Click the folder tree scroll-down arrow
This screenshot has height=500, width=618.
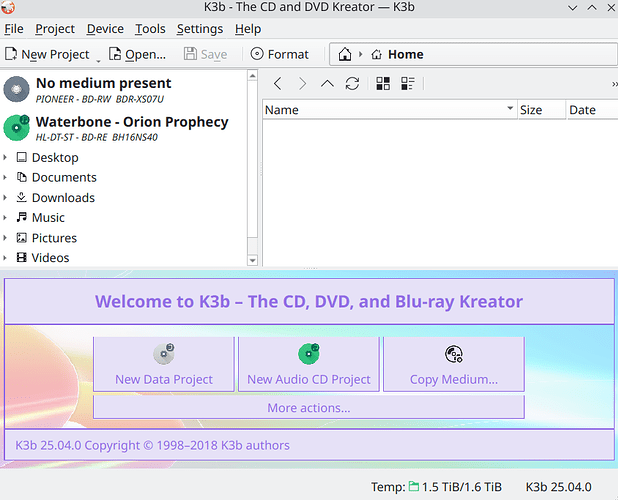[x=252, y=260]
